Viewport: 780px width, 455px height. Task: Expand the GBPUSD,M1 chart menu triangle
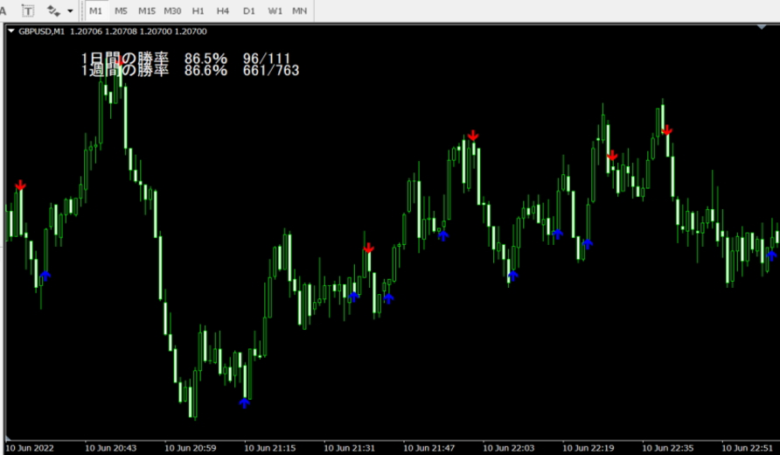point(11,31)
